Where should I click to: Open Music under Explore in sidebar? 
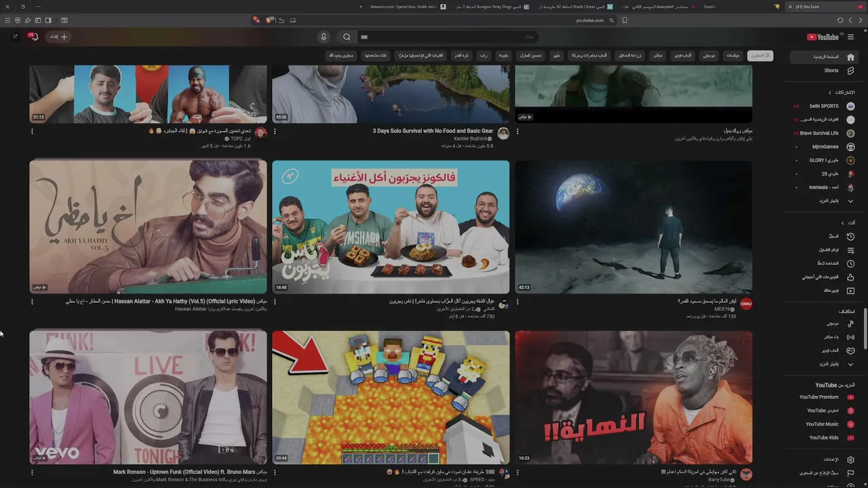pyautogui.click(x=825, y=323)
